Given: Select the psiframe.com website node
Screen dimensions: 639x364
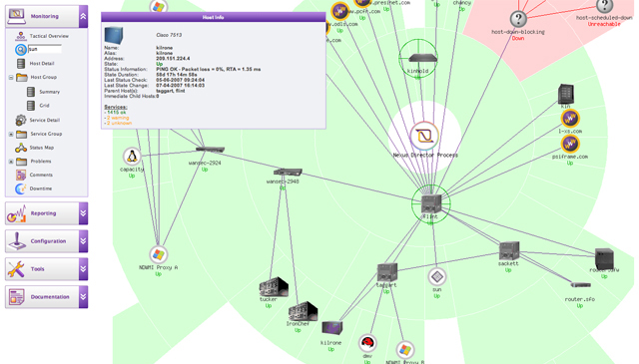Looking at the screenshot, I should click(x=570, y=145).
